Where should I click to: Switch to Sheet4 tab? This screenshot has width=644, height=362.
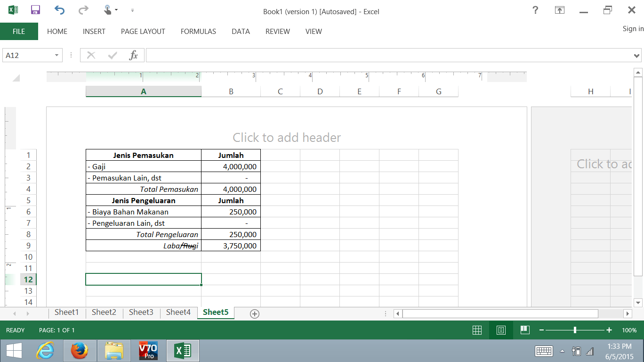178,312
